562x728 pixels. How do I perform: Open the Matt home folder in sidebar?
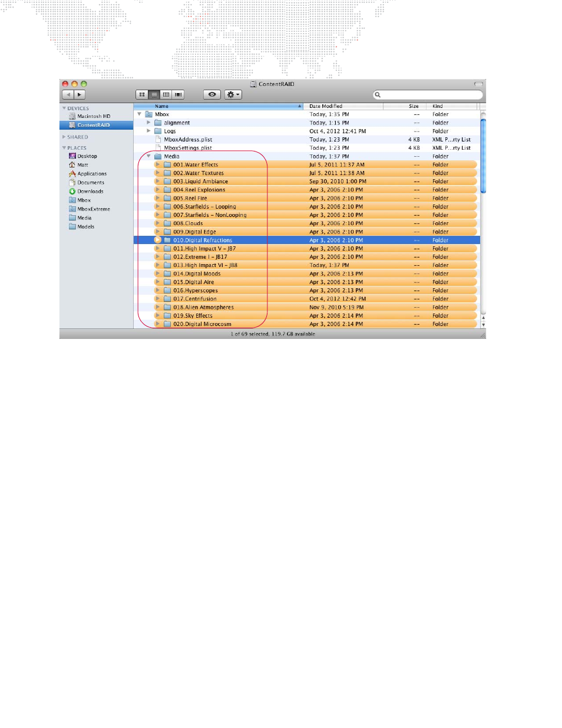click(x=78, y=165)
